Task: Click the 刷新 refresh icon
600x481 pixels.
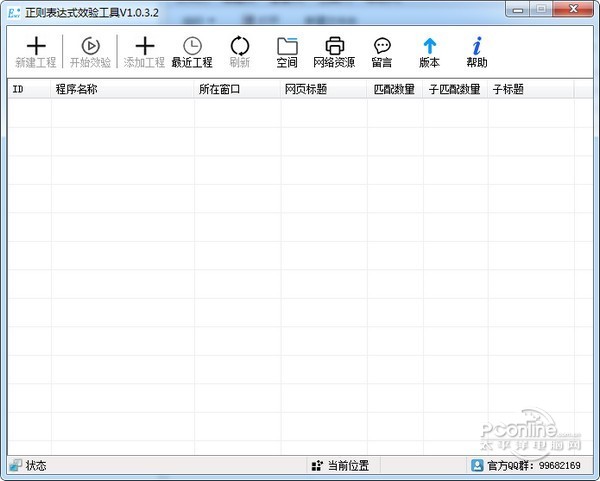Action: pyautogui.click(x=240, y=46)
